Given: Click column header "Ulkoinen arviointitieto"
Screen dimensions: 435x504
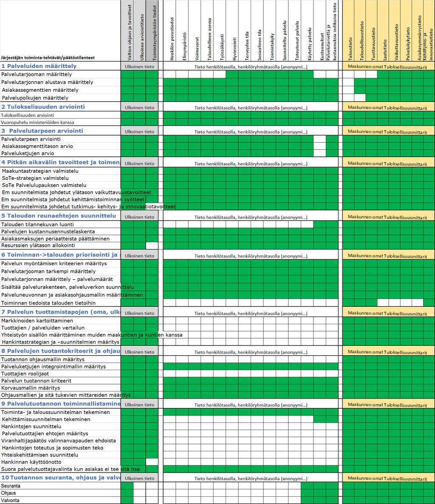Looking at the screenshot, I should (x=142, y=37).
